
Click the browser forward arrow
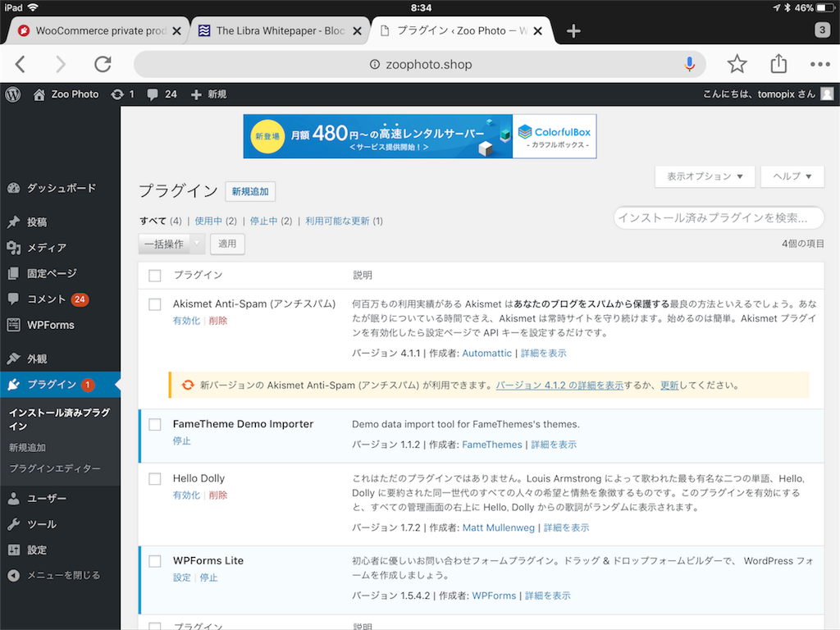(61, 64)
